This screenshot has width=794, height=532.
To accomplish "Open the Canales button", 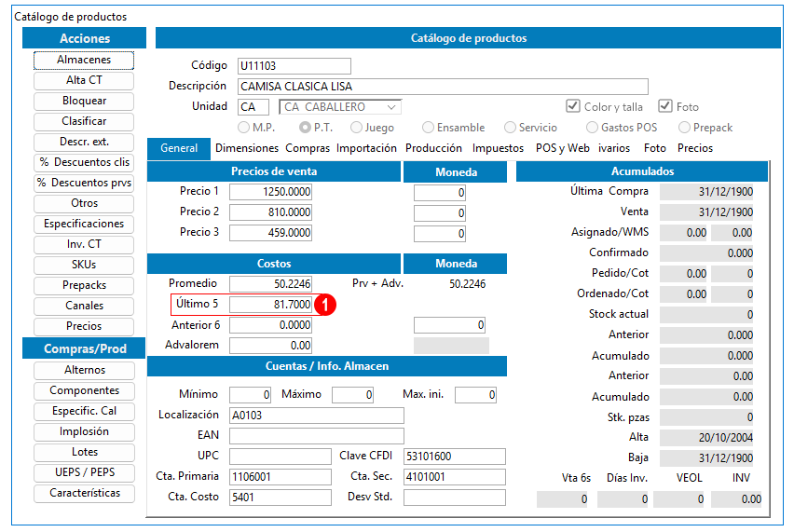I will [84, 306].
